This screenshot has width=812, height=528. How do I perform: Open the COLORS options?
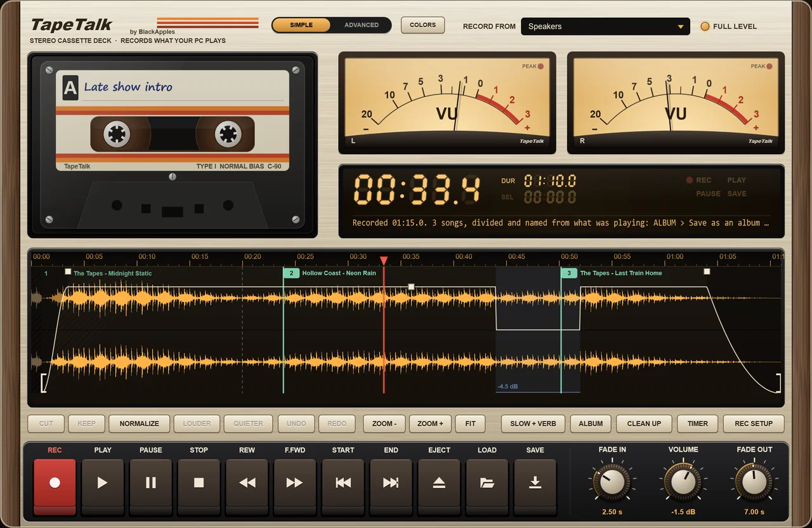click(422, 25)
